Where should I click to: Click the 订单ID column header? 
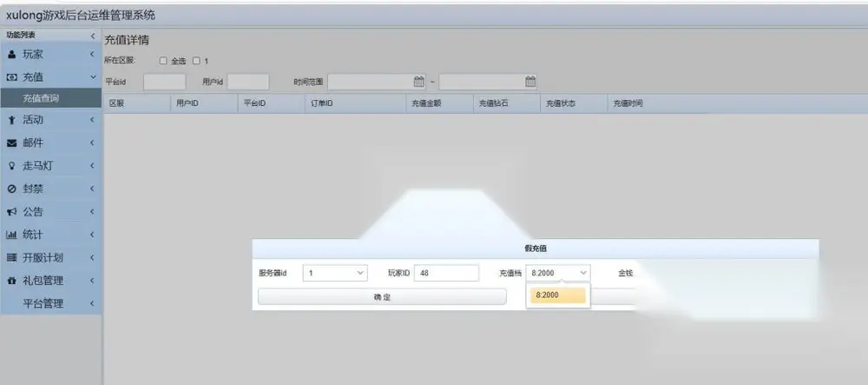click(355, 103)
